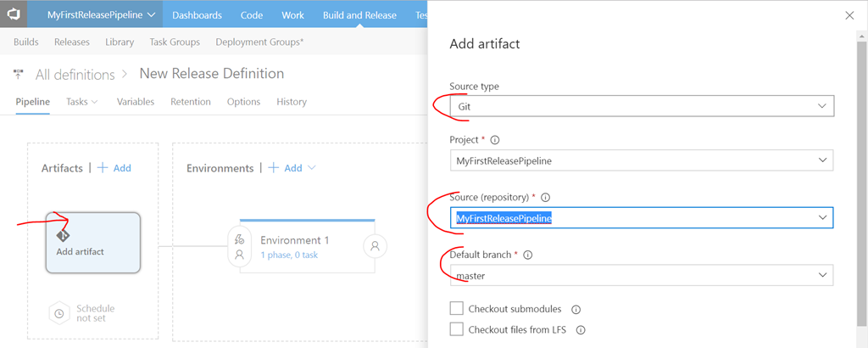Image resolution: width=868 pixels, height=348 pixels.
Task: Open the Project dropdown
Action: [x=821, y=160]
